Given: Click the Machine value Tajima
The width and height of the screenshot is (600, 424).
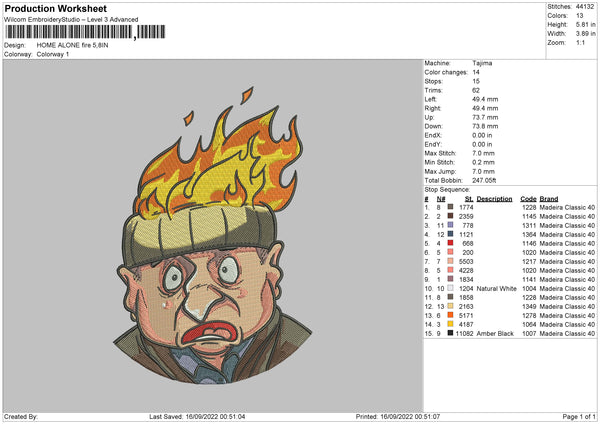Looking at the screenshot, I should (482, 63).
